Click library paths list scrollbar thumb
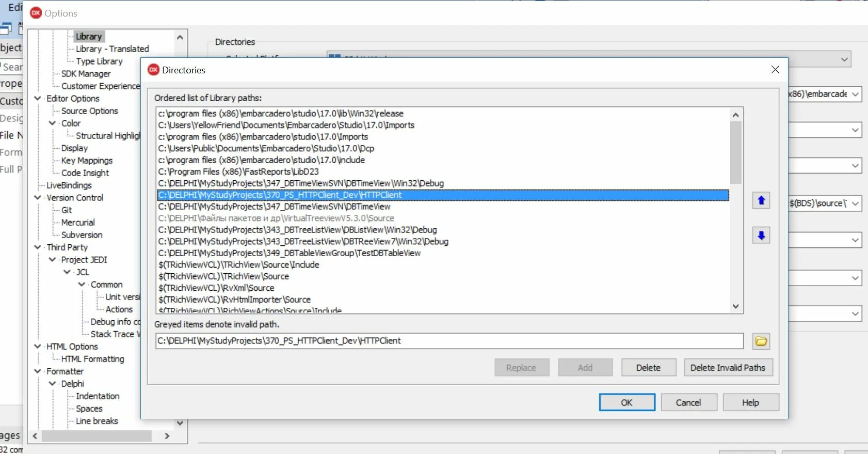Screen dimensions: 868x454 (736, 152)
